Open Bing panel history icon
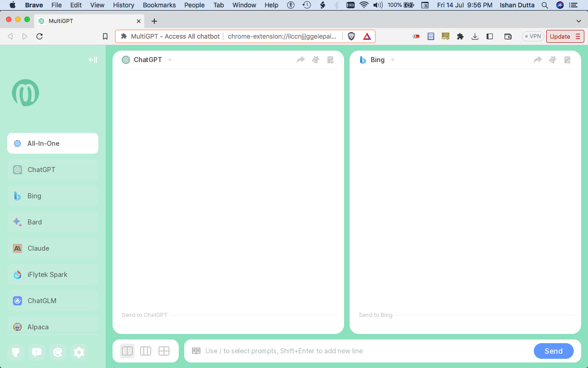 [567, 60]
